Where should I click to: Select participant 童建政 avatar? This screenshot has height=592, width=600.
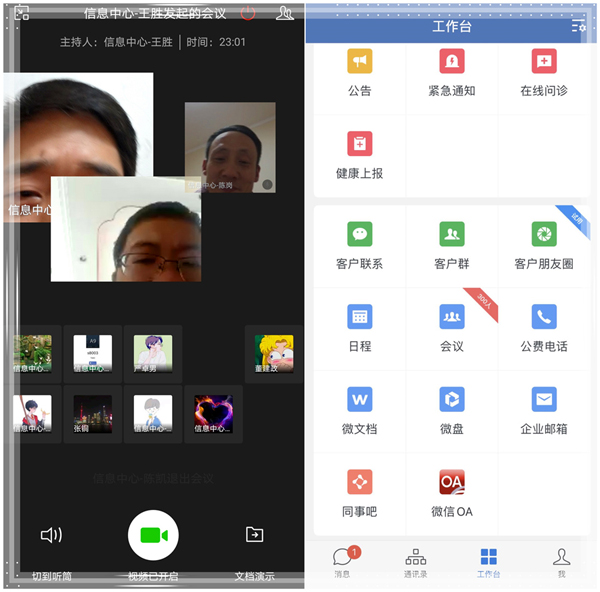point(274,354)
